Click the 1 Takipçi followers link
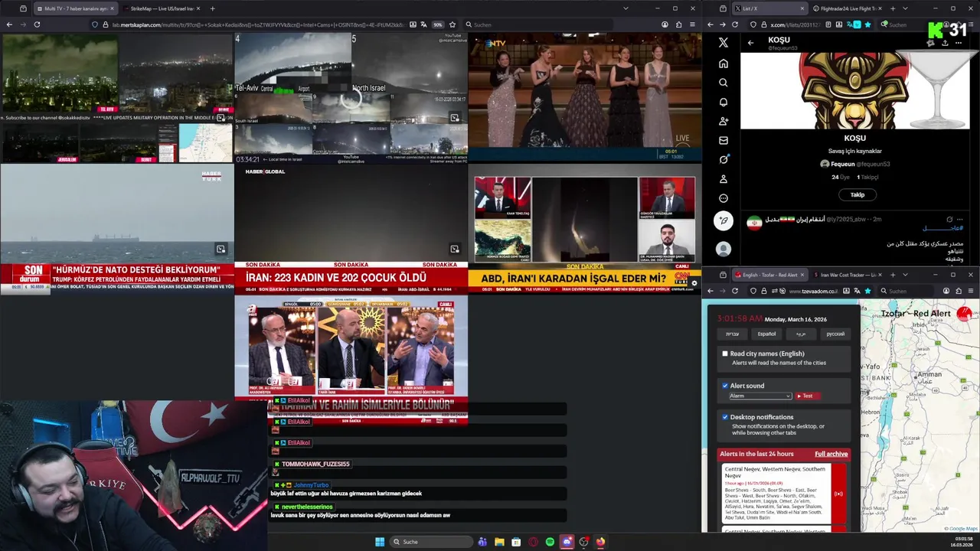The image size is (980, 551). [x=869, y=177]
